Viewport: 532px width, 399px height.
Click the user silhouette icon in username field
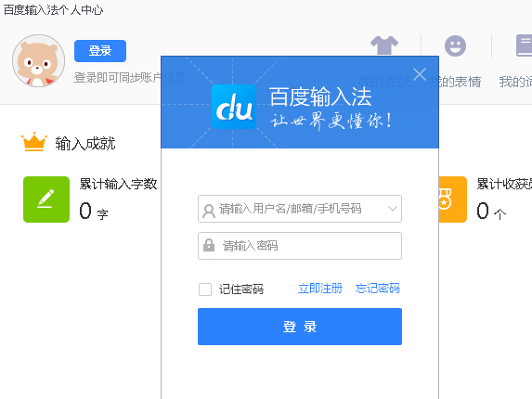tap(209, 211)
